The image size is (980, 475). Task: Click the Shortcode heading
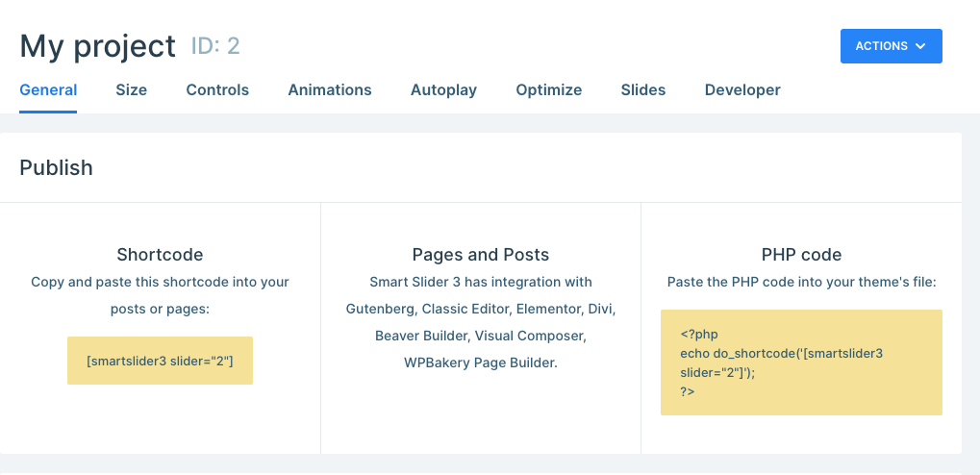pyautogui.click(x=160, y=255)
